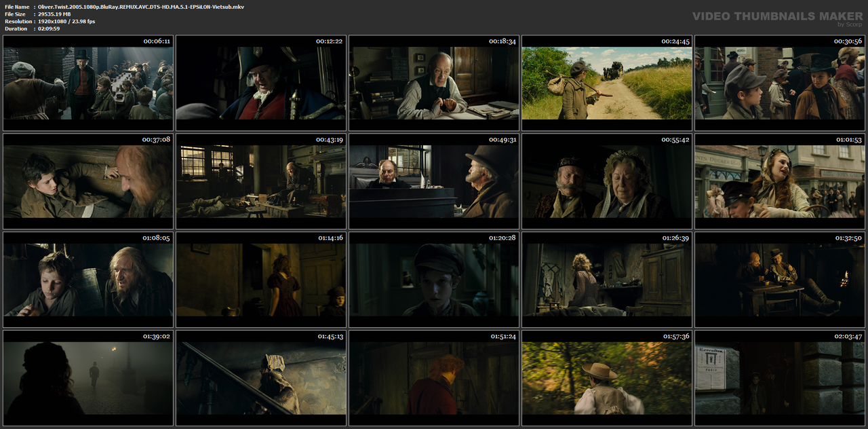The image size is (868, 429).
Task: Open the thumbnail stamped 00:43:19
Action: tap(261, 181)
